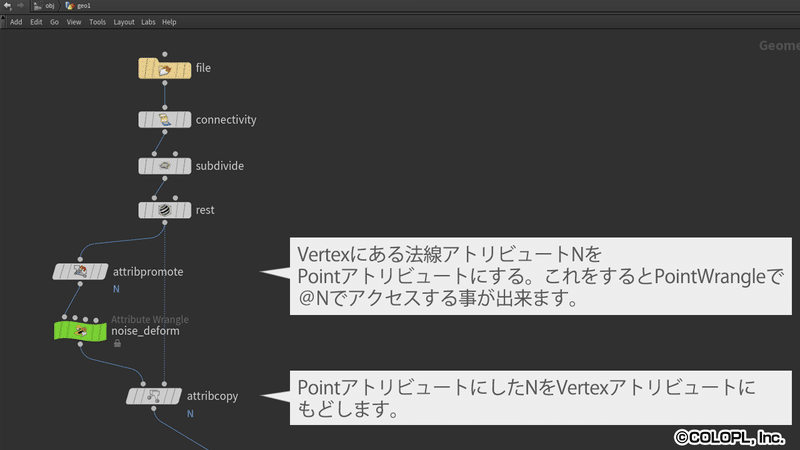The image size is (800, 450).
Task: Open the Tools menu
Action: [x=97, y=22]
